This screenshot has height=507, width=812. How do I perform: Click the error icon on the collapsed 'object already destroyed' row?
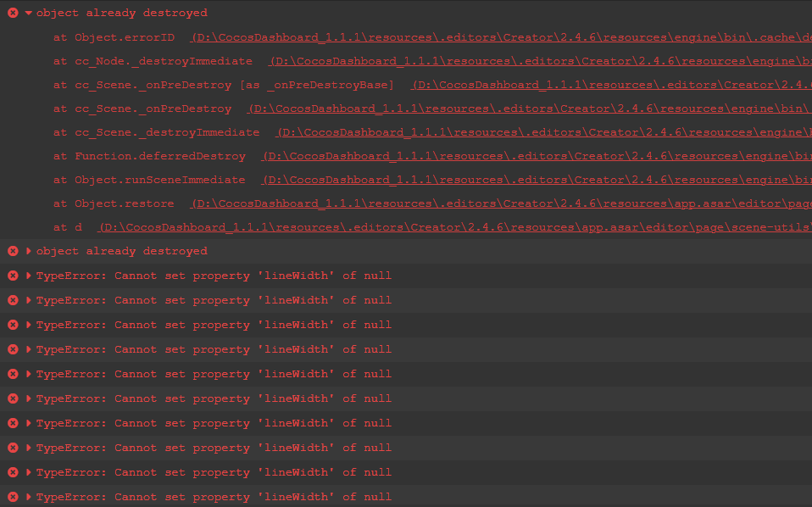click(x=13, y=251)
